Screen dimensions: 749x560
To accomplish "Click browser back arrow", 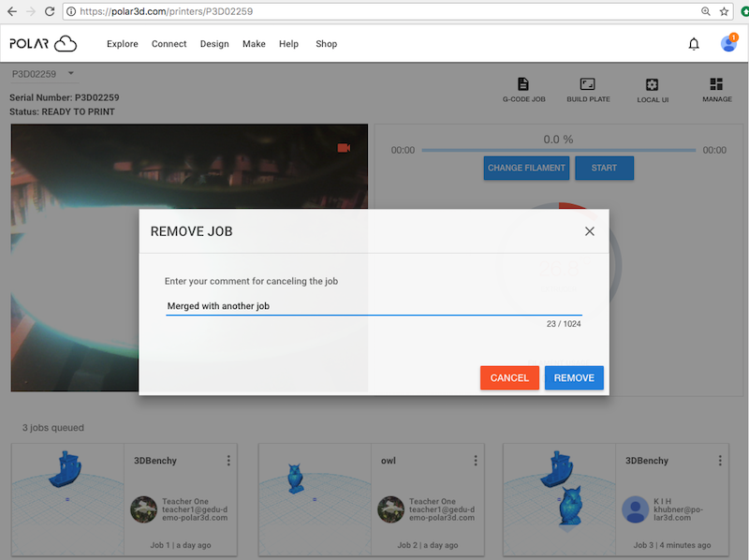I will [12, 11].
